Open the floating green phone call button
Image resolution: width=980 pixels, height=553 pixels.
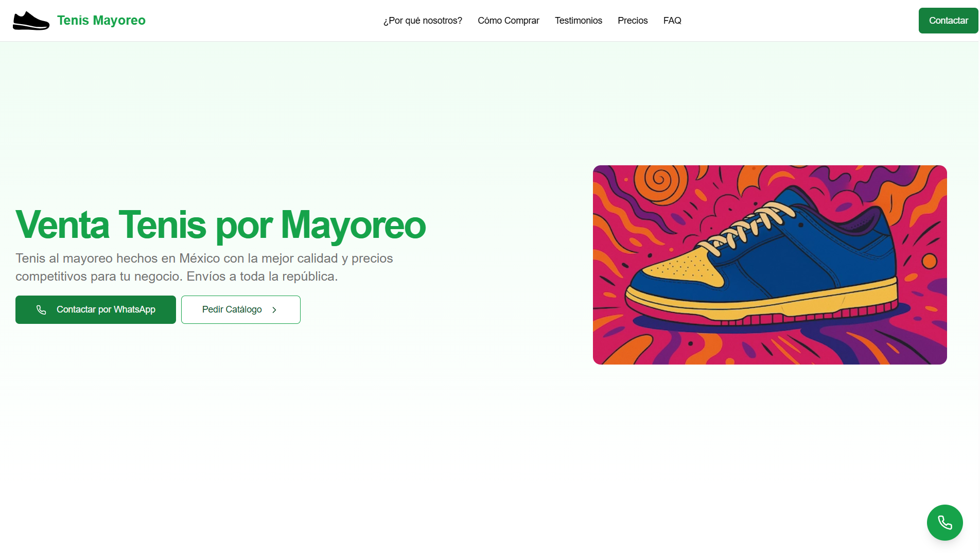point(944,523)
